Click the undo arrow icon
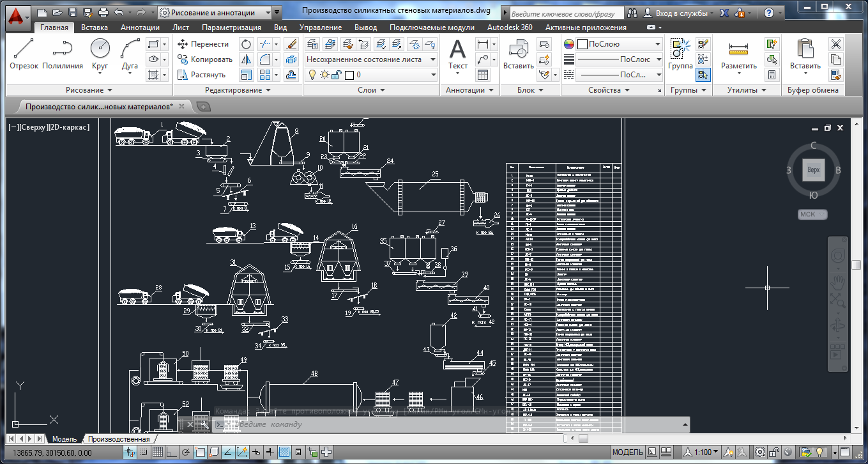Viewport: 868px width, 464px height. [x=119, y=12]
